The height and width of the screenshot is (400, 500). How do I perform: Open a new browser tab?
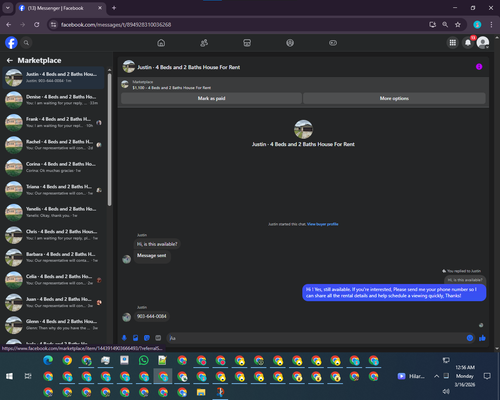pos(114,8)
